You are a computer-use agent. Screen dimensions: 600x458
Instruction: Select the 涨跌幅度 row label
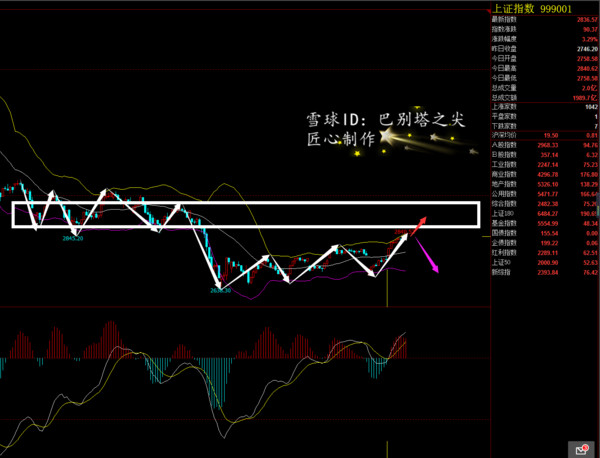tap(504, 39)
